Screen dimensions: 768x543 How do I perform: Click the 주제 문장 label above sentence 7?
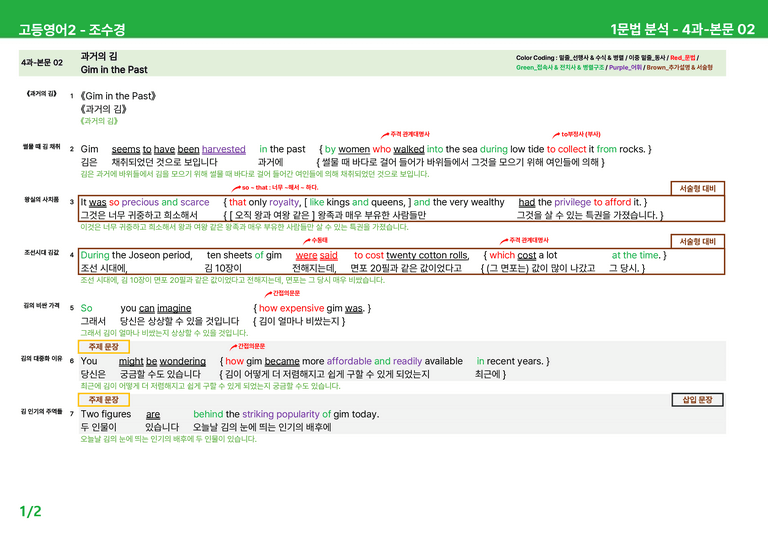(104, 400)
